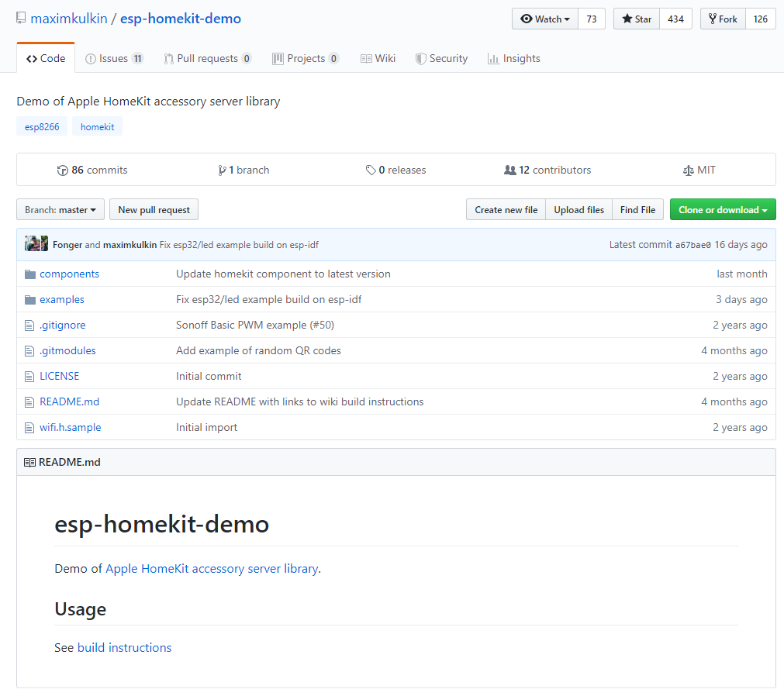The height and width of the screenshot is (696, 784).
Task: Expand the Clone or download dropdown
Action: point(723,210)
